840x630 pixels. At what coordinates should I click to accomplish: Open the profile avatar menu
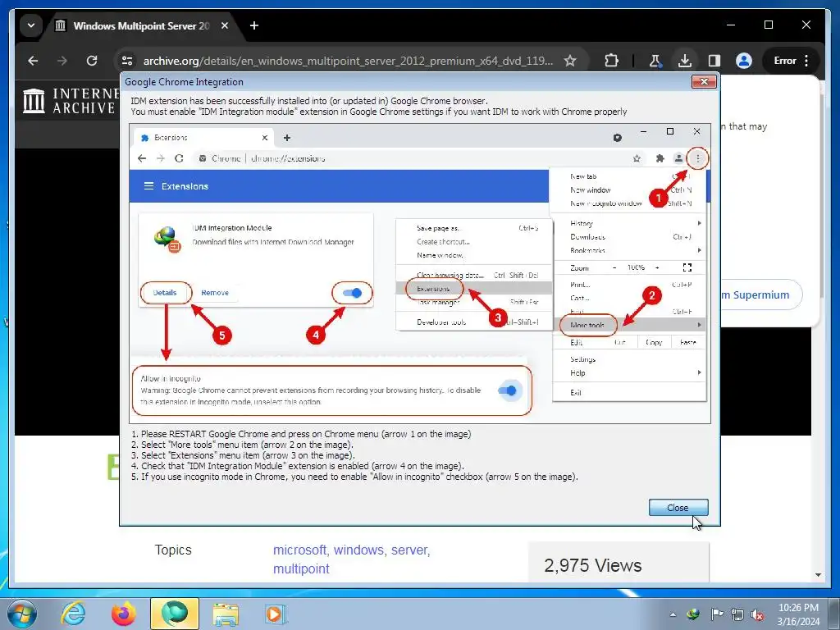(743, 61)
